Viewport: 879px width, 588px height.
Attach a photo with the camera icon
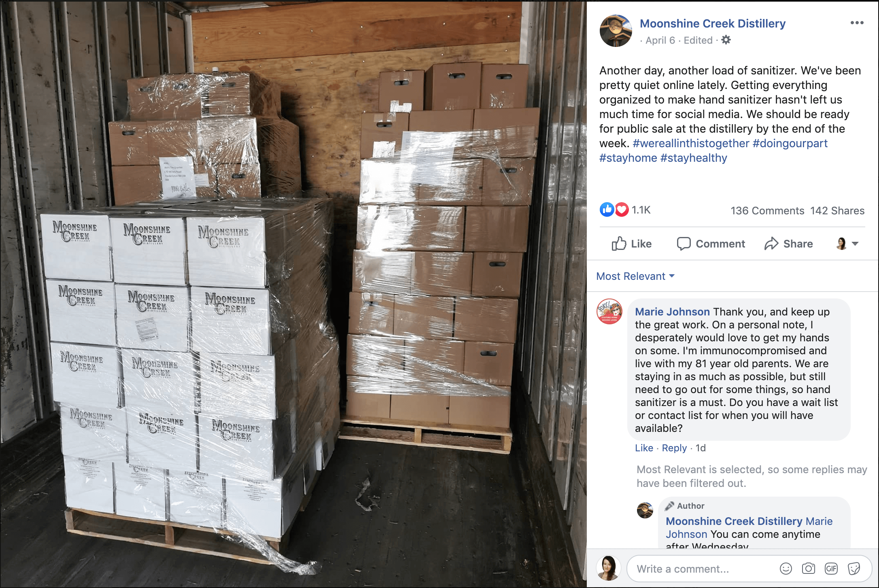(808, 569)
